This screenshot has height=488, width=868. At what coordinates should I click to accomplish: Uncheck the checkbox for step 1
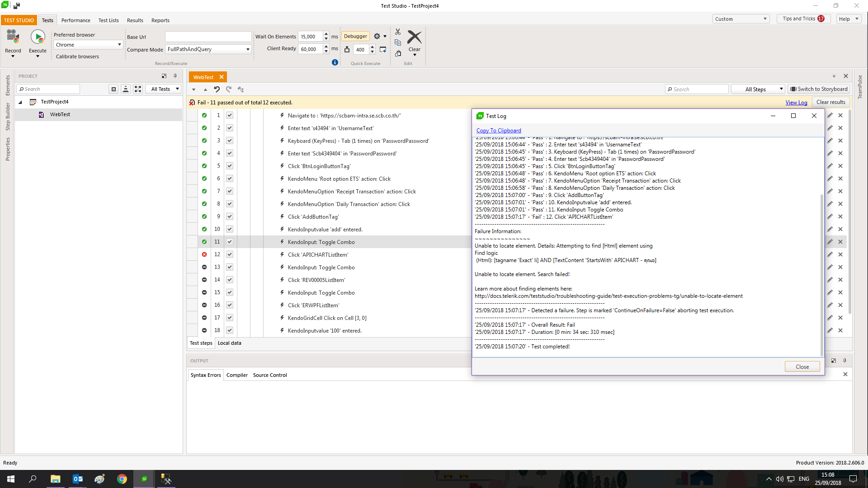tap(230, 116)
